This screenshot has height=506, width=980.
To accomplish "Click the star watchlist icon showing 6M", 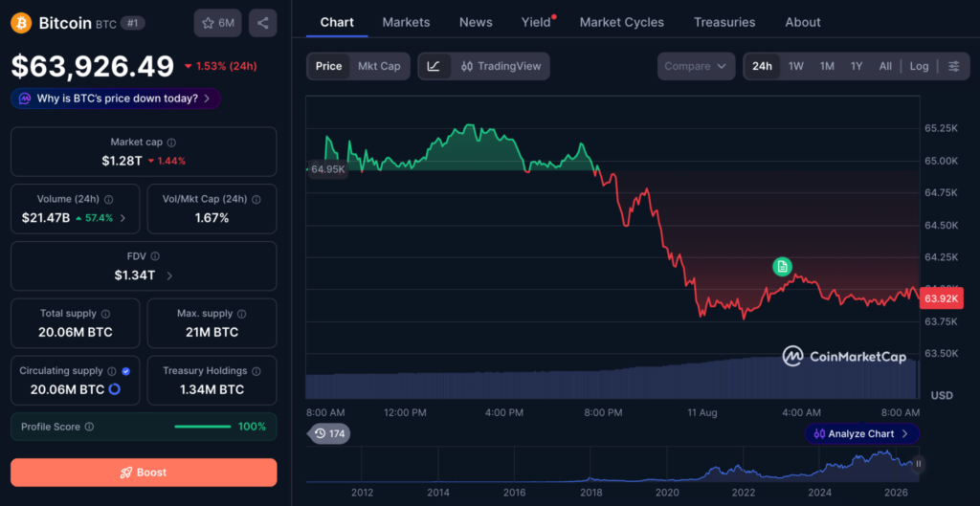I will [217, 23].
